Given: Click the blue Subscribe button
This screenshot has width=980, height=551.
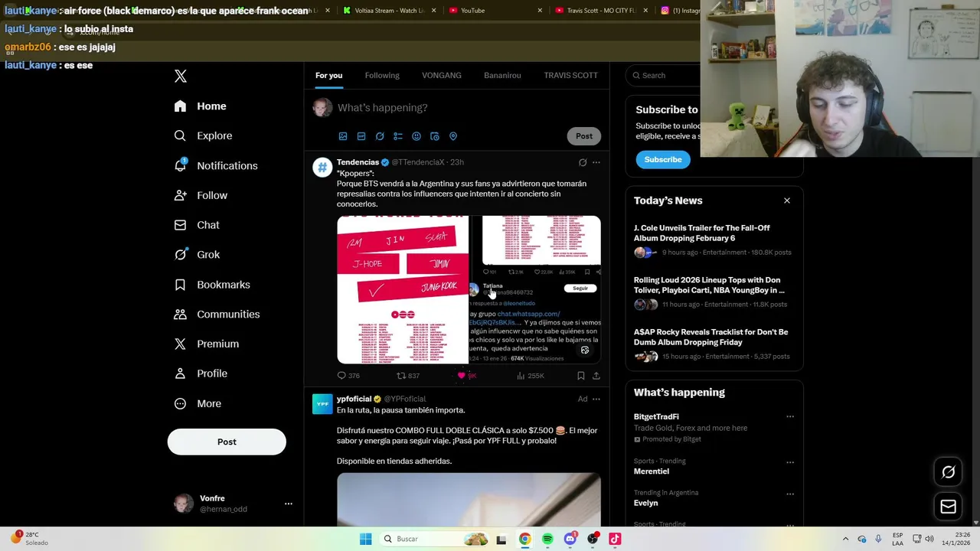Looking at the screenshot, I should (663, 159).
